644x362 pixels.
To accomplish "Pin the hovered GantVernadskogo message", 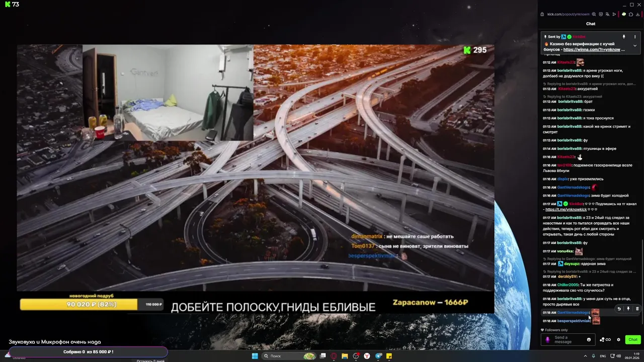I will pyautogui.click(x=628, y=309).
